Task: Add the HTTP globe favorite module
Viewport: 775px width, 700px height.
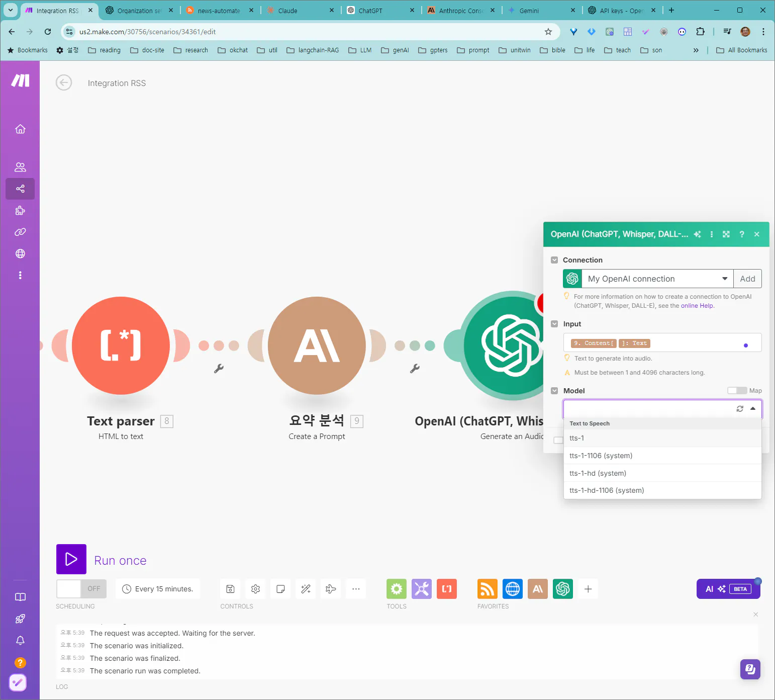Action: [x=513, y=589]
